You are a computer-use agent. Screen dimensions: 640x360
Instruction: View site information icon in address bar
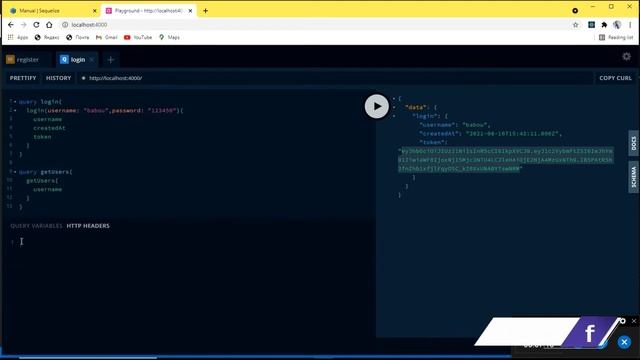(64, 25)
